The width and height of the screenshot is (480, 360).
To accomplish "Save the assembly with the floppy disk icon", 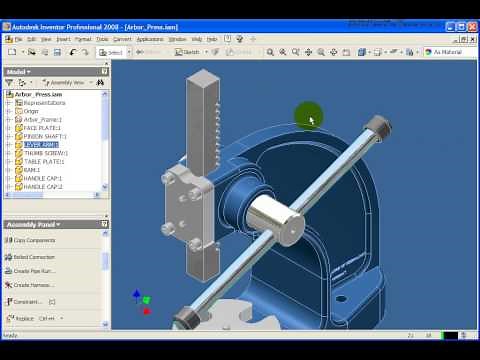I will (x=57, y=52).
